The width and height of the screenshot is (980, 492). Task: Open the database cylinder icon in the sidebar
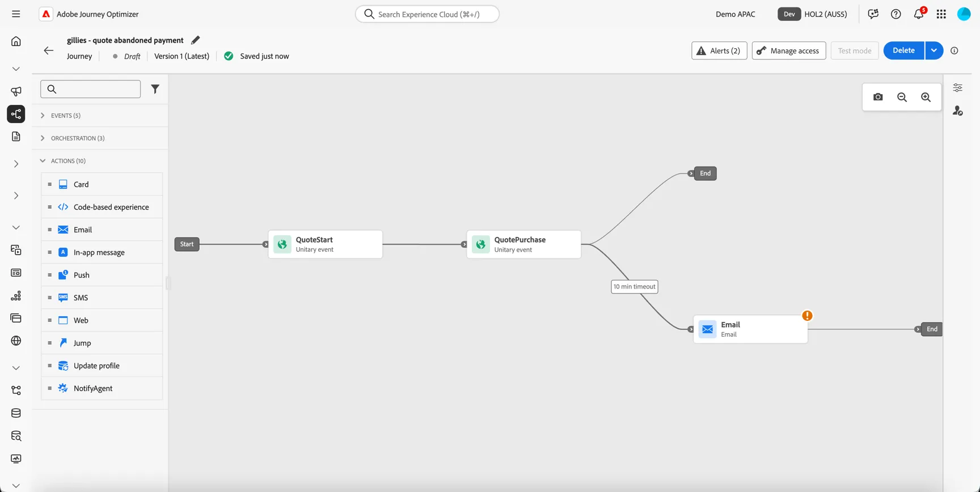(16, 413)
